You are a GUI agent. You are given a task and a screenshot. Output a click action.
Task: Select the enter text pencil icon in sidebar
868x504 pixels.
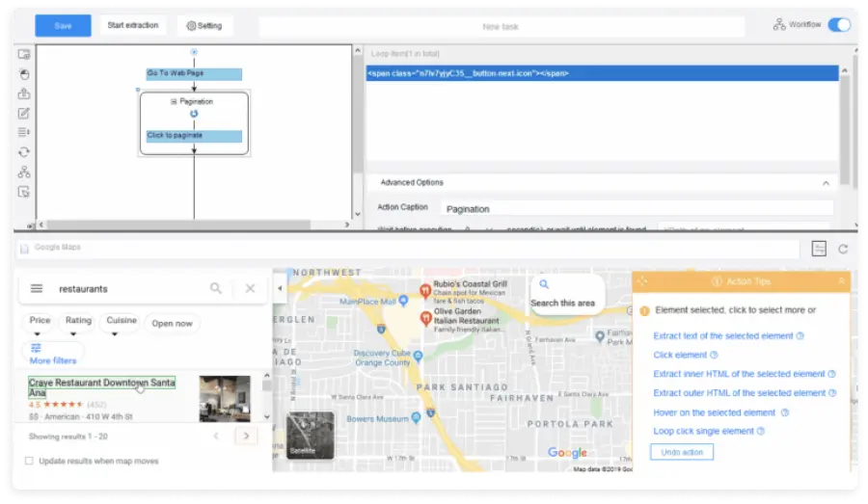[x=24, y=114]
